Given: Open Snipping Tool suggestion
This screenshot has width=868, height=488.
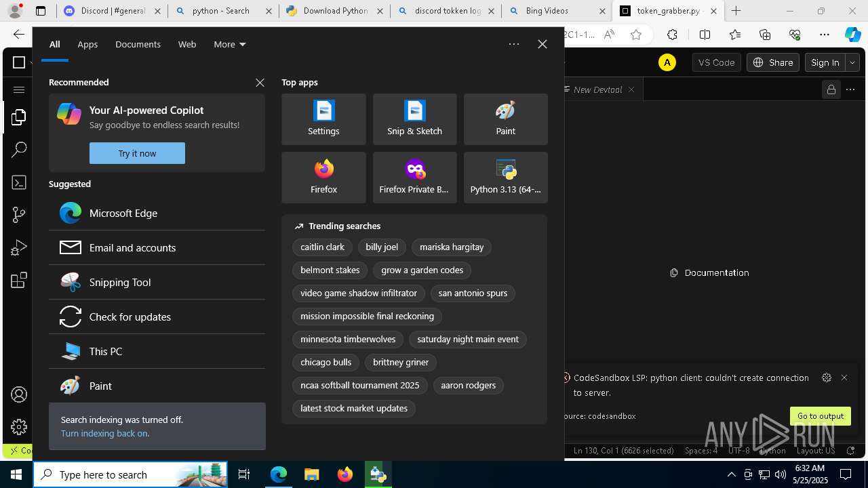Looking at the screenshot, I should (157, 282).
